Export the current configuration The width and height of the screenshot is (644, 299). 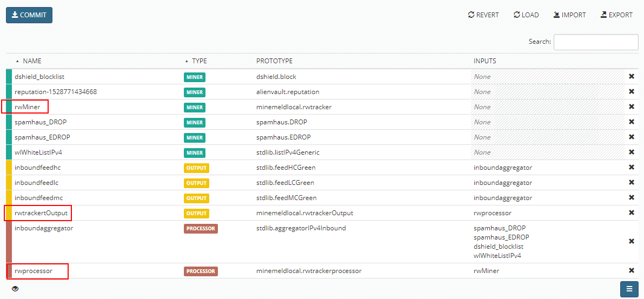[x=616, y=15]
